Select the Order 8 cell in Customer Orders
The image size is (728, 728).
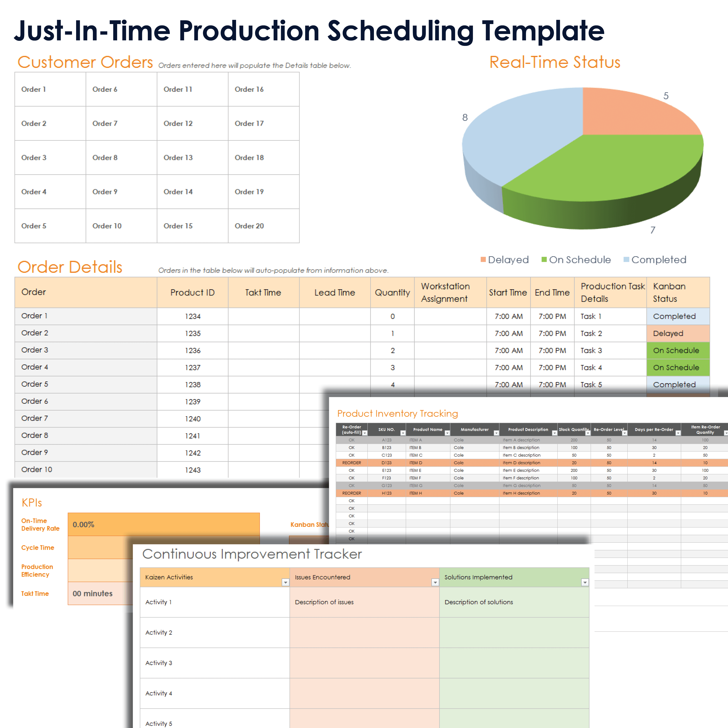(x=121, y=158)
